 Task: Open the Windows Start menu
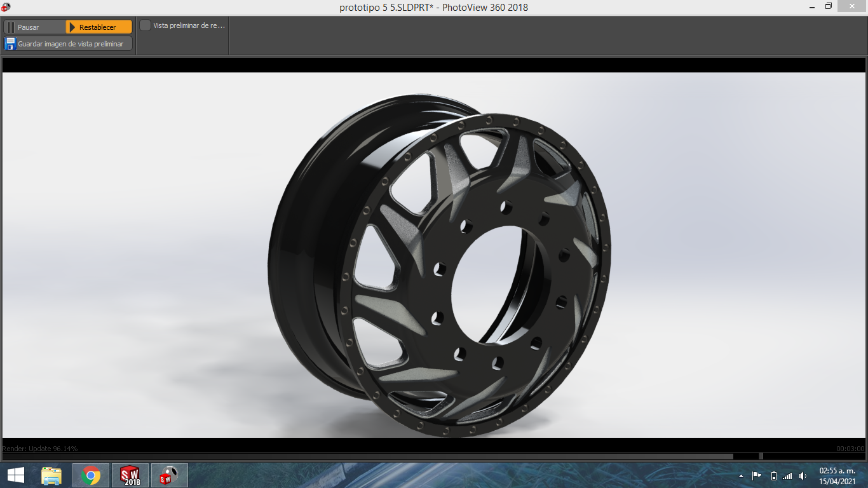pos(16,475)
